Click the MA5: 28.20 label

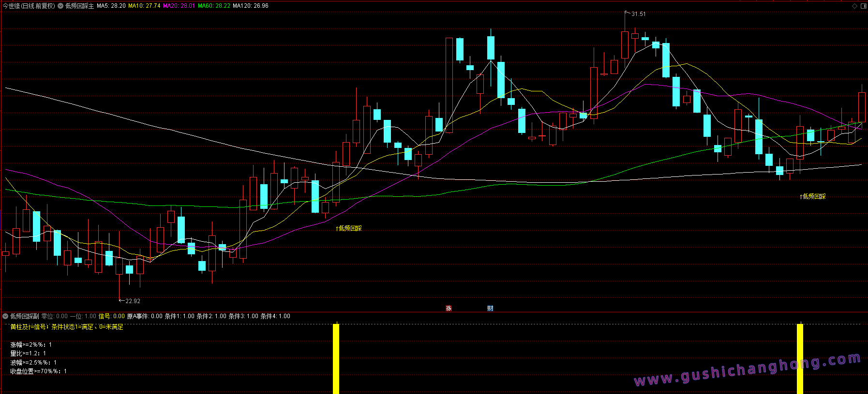click(111, 6)
